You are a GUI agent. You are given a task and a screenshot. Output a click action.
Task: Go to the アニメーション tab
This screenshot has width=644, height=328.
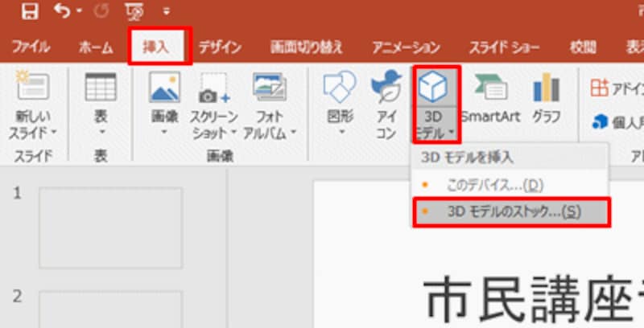click(406, 47)
